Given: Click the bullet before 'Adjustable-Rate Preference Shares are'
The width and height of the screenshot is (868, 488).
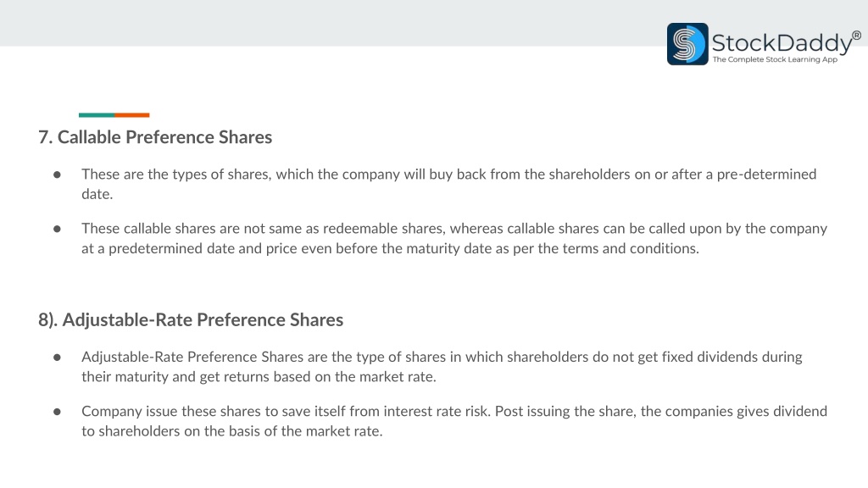Looking at the screenshot, I should 57,358.
